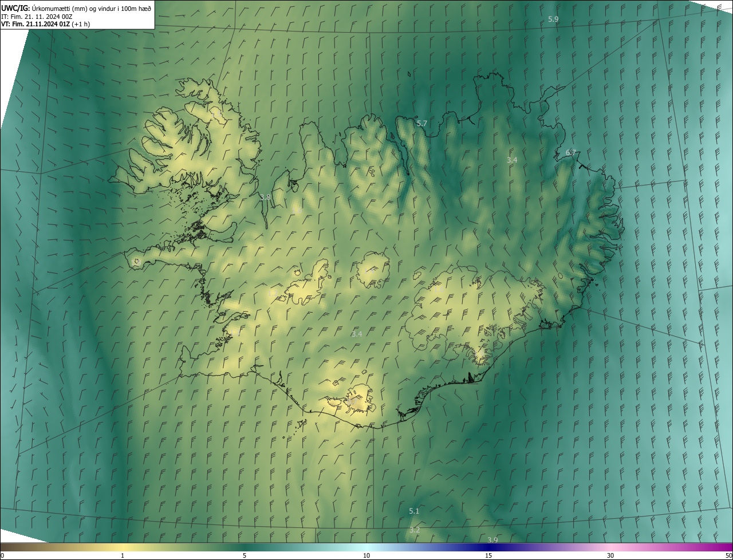
Task: Select the 'IT: Fim. 21. 11. 2024 00Z' line
Action: click(37, 17)
